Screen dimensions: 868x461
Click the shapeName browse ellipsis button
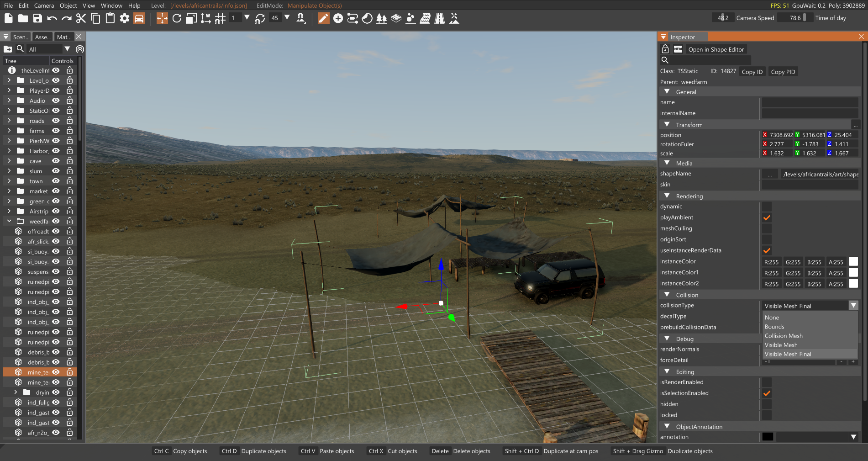pyautogui.click(x=770, y=174)
